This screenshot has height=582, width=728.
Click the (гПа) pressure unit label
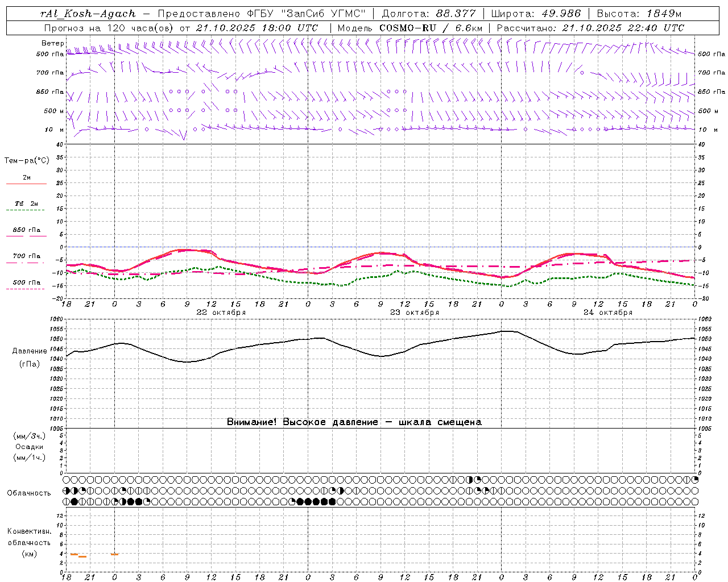[x=30, y=364]
